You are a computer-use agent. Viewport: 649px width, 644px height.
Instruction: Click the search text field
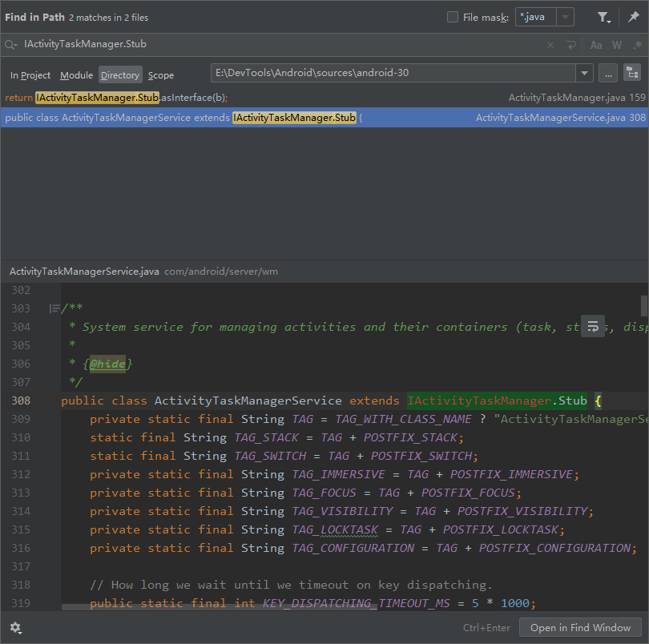click(x=281, y=44)
